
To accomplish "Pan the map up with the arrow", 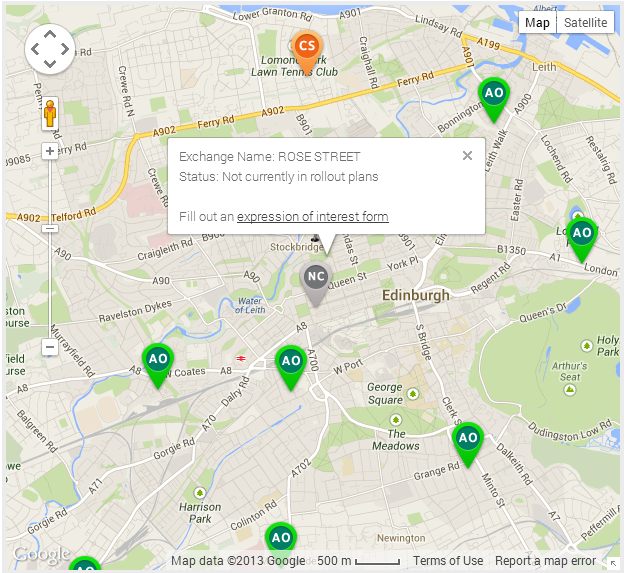I will [50, 34].
